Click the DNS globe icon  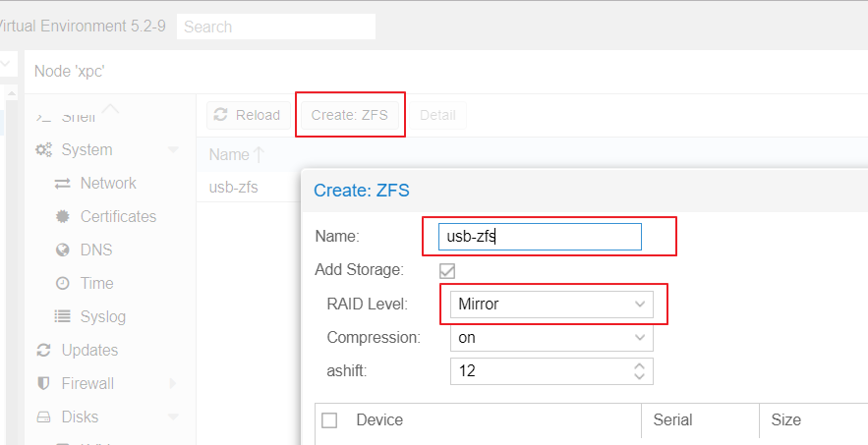[63, 250]
